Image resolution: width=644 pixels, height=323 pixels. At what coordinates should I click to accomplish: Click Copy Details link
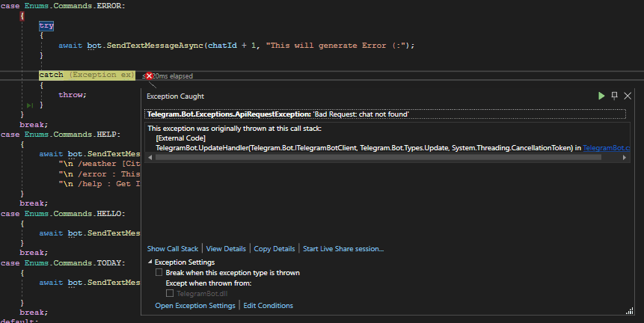pos(274,248)
